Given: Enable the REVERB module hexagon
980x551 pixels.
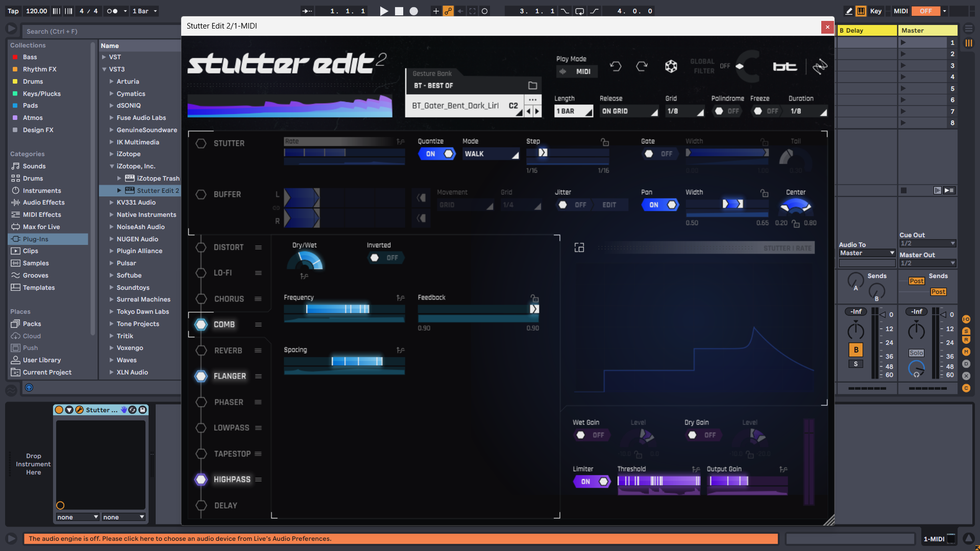Looking at the screenshot, I should coord(201,350).
